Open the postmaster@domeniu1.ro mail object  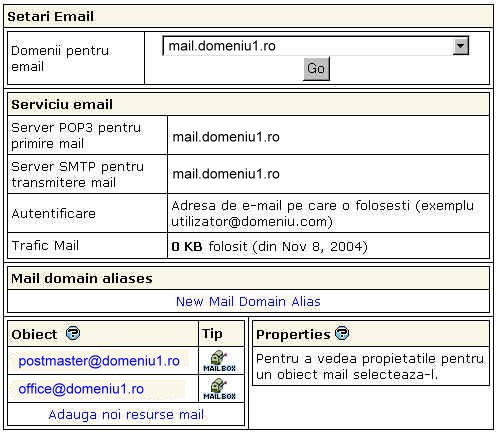point(99,361)
